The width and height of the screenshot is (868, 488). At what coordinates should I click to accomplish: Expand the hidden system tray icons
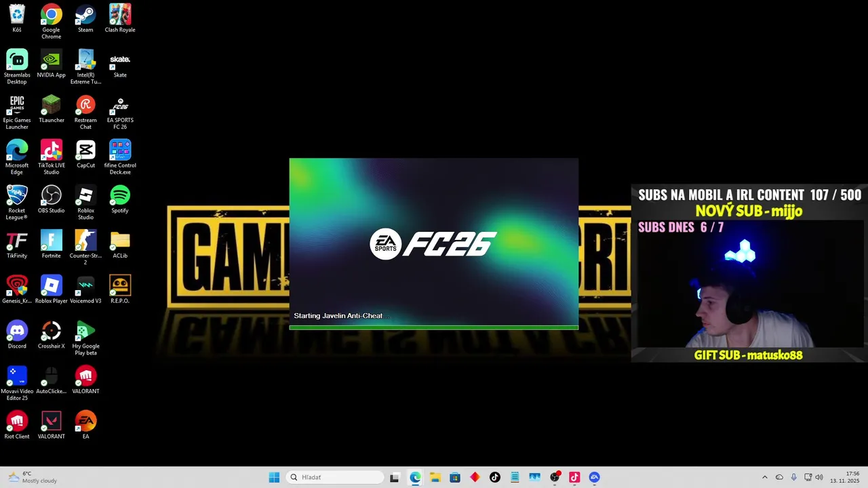tap(765, 477)
